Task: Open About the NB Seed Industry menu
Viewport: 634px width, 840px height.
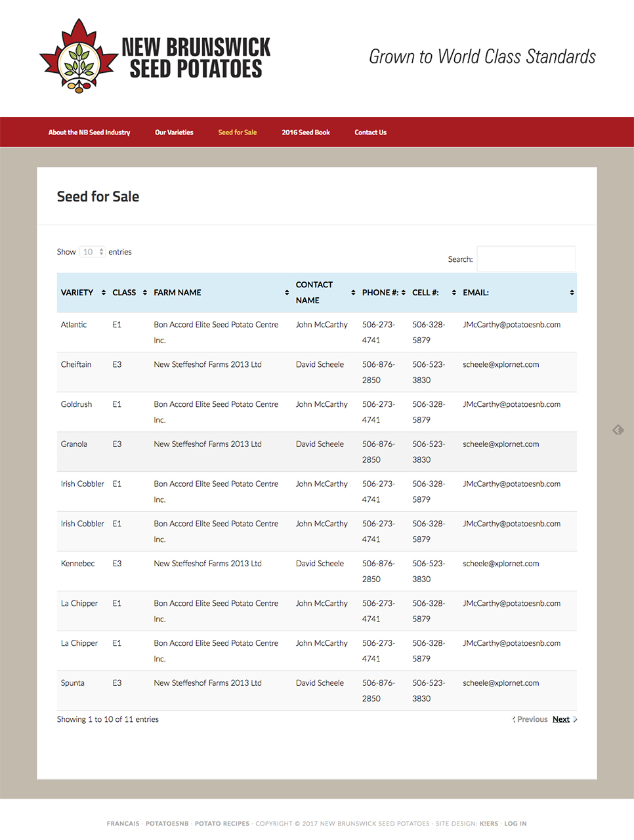Action: click(x=89, y=133)
